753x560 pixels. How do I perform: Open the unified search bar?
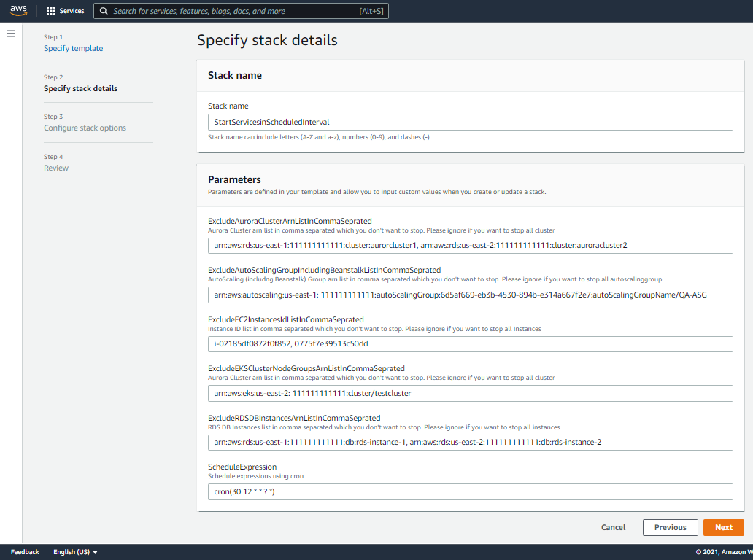tap(241, 11)
